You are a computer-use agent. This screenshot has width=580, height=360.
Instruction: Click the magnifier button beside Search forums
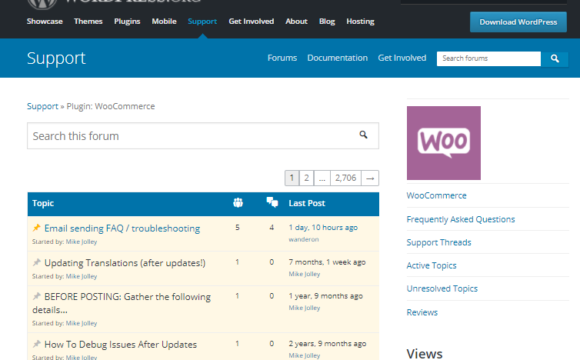554,58
